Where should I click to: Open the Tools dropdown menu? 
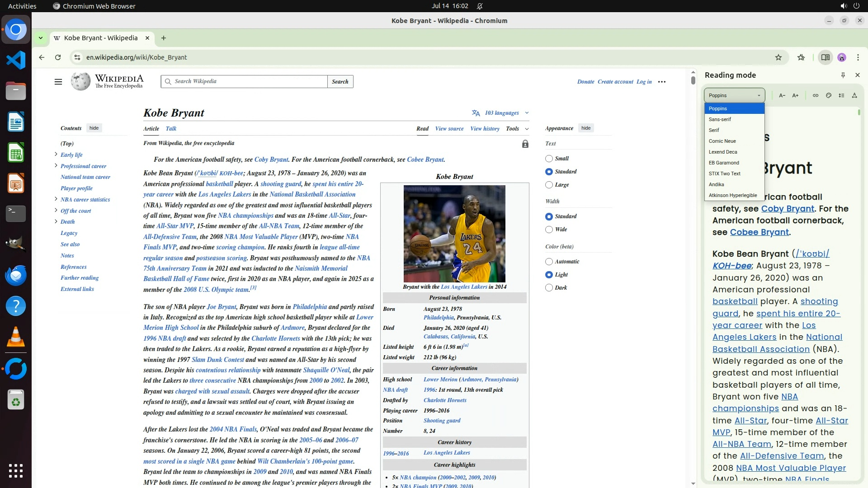point(517,129)
